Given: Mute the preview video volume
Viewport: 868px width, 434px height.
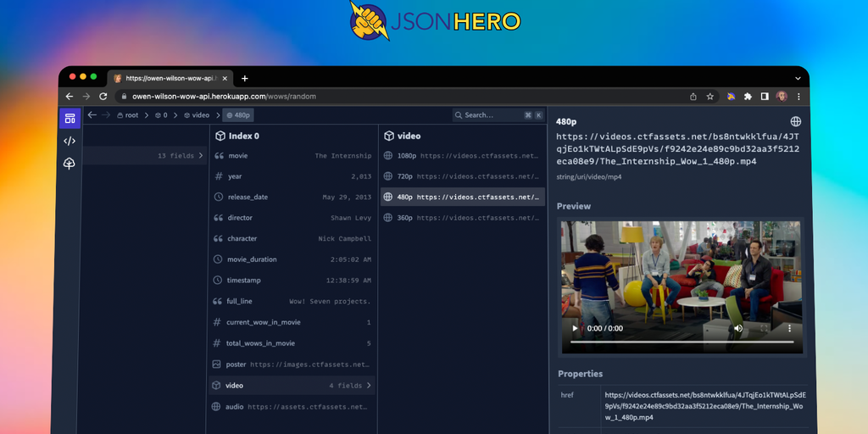Looking at the screenshot, I should (x=738, y=328).
